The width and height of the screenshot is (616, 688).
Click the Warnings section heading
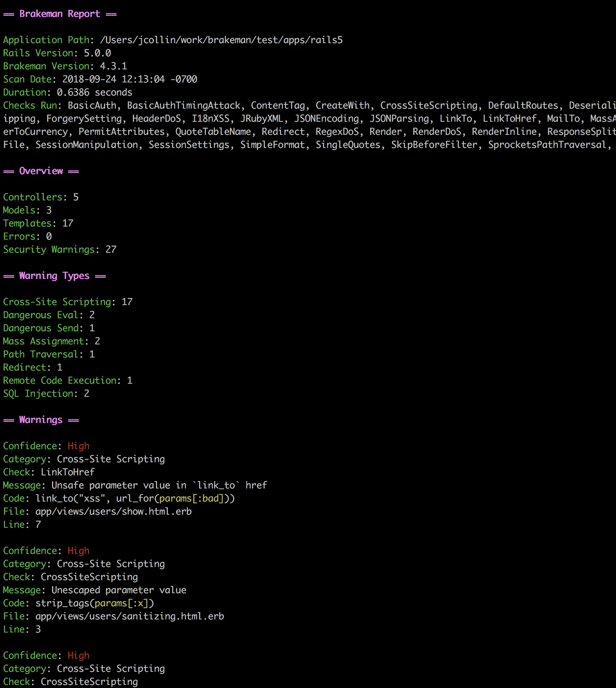[41, 420]
